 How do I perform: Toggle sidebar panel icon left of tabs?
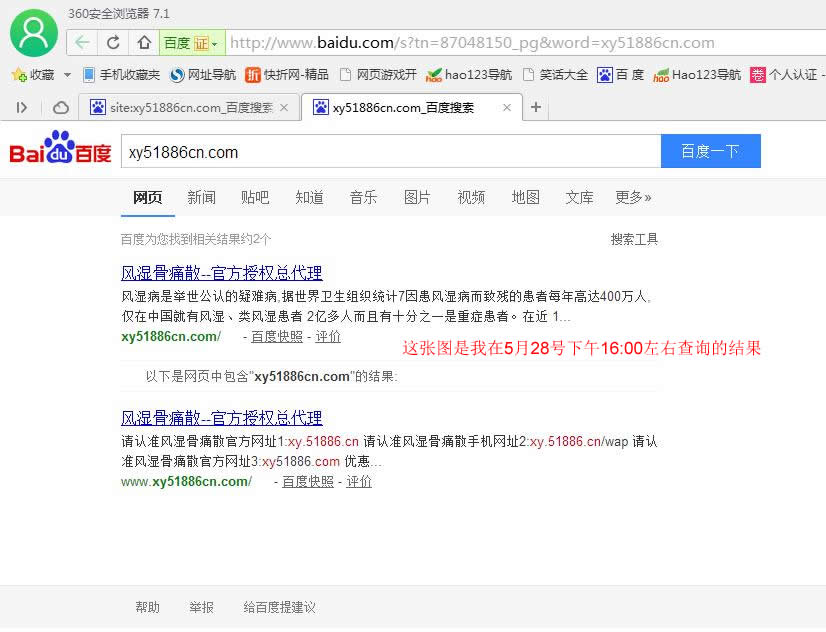(22, 107)
